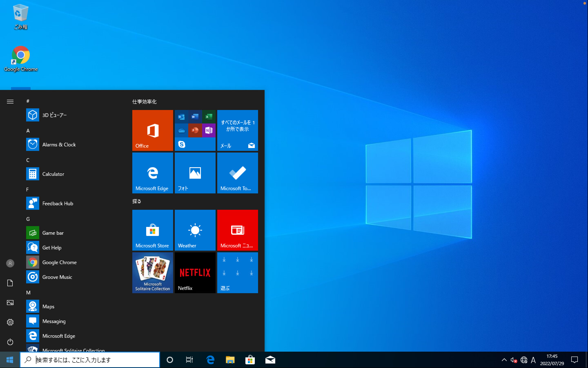
Task: Click the Microsoft Edge tile
Action: (x=153, y=173)
